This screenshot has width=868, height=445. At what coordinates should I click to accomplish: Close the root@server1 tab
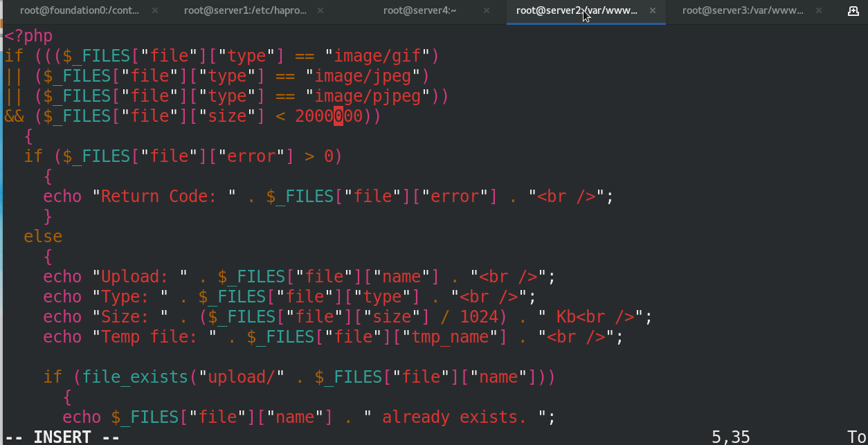tap(319, 11)
